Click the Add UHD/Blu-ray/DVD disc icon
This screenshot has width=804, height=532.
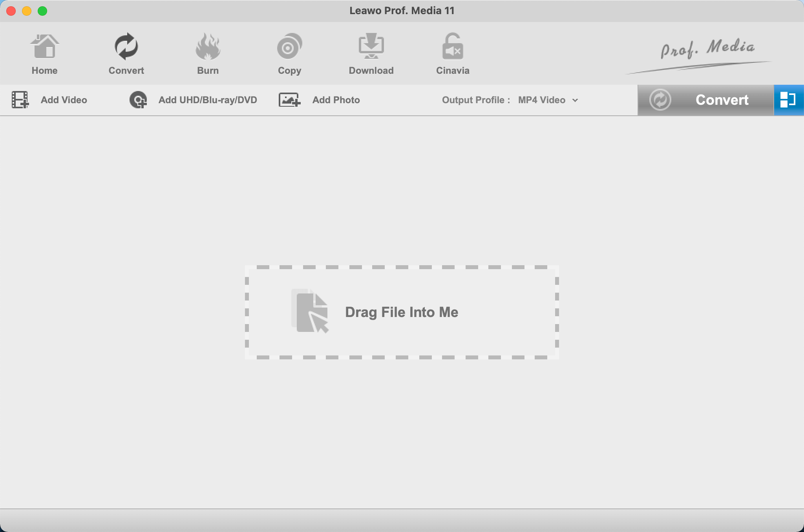138,100
